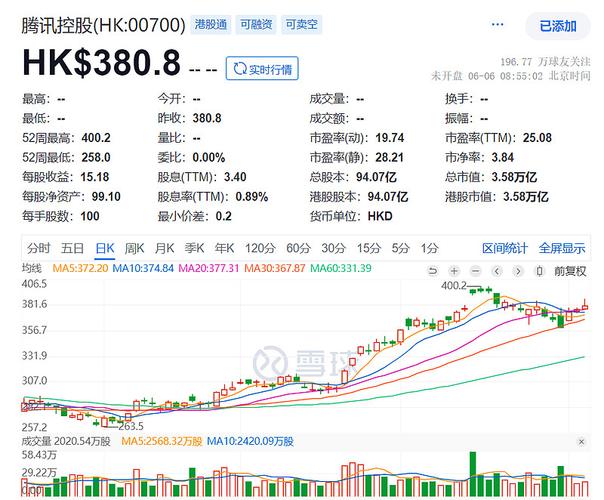Screen dimensions: 604x500
Task: Refresh quotes with 实时行情 button
Action: pos(262,69)
